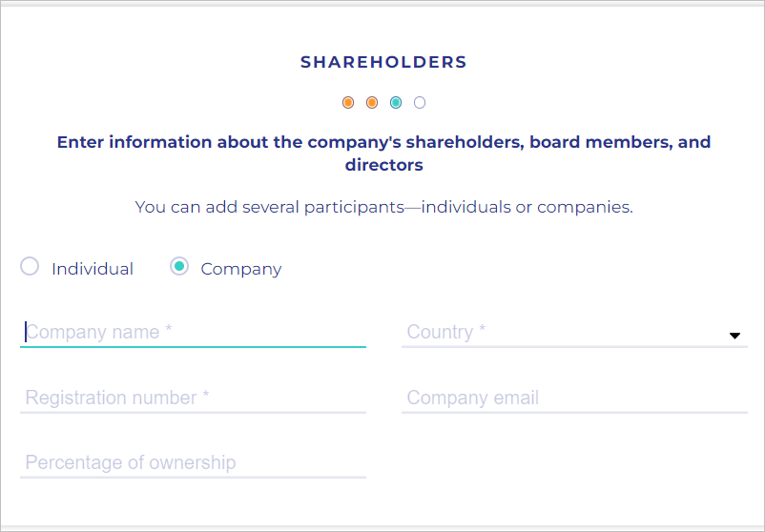Click the text cursor in Company name
The width and height of the screenshot is (765, 532).
coord(26,332)
